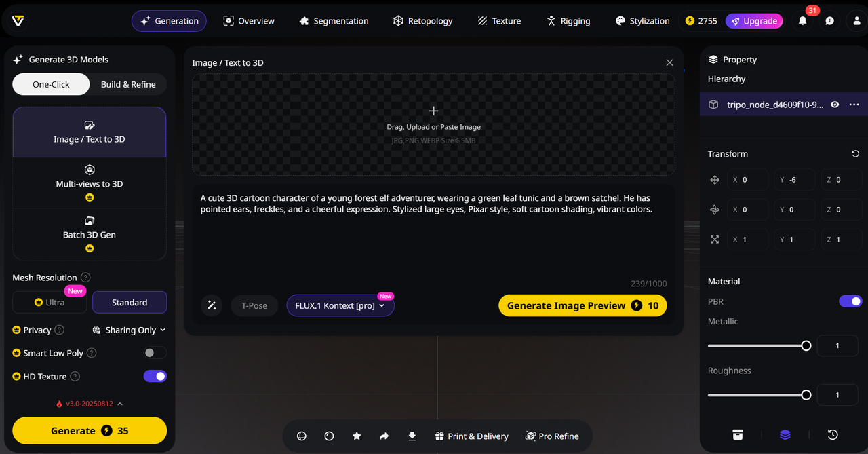This screenshot has width=868, height=454.
Task: Open the FLUX.1 Kontext model dropdown
Action: pyautogui.click(x=340, y=305)
